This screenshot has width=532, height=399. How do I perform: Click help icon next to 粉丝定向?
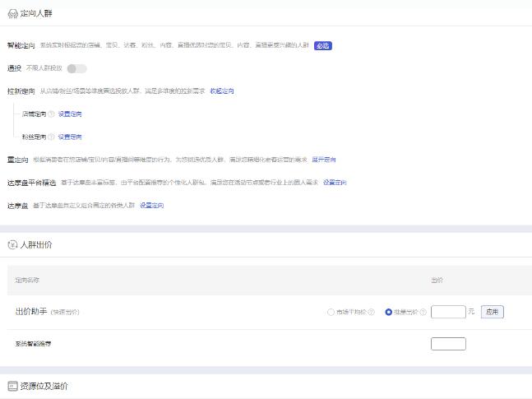coord(51,137)
